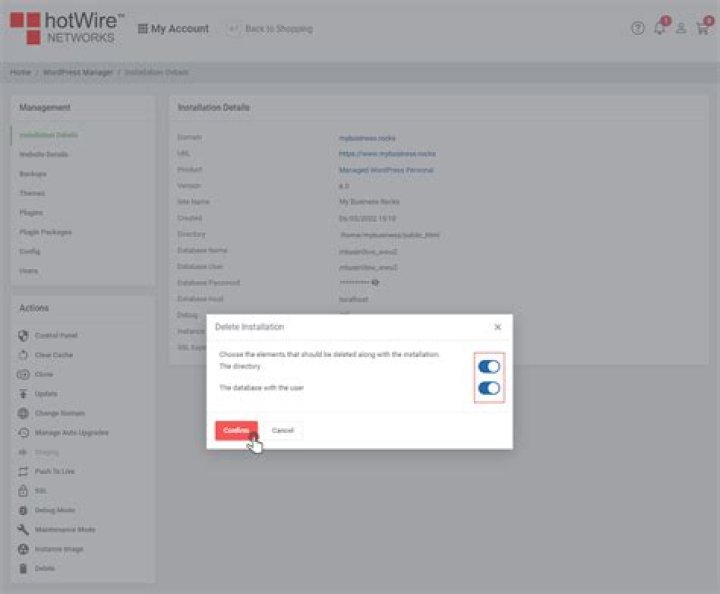Open the shopping cart icon
Image resolution: width=720 pixels, height=594 pixels.
click(x=703, y=28)
